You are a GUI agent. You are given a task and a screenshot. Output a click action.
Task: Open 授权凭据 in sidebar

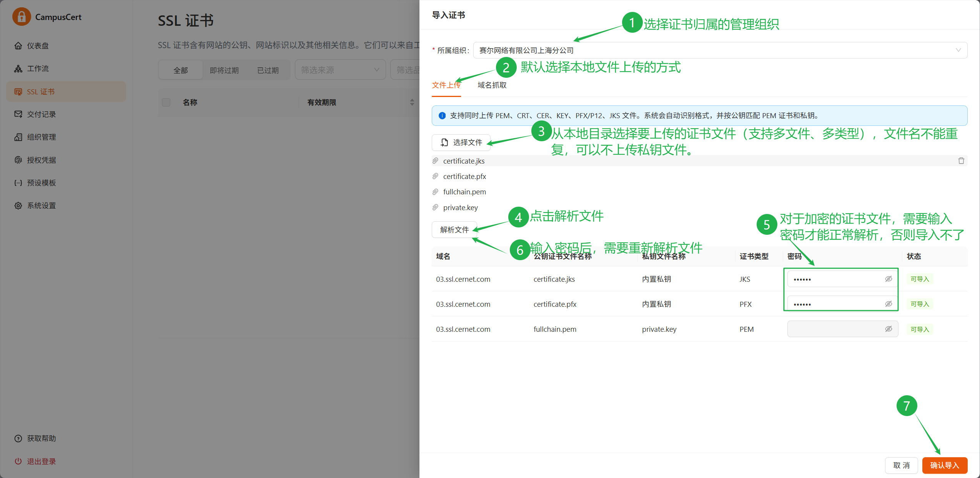(66, 160)
